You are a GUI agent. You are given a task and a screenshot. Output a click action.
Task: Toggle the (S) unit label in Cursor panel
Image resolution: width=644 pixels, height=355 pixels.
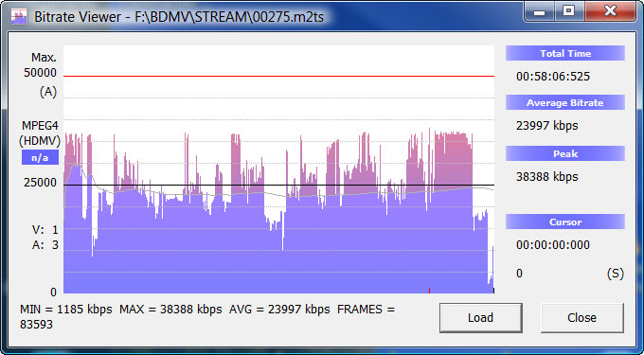pyautogui.click(x=615, y=274)
